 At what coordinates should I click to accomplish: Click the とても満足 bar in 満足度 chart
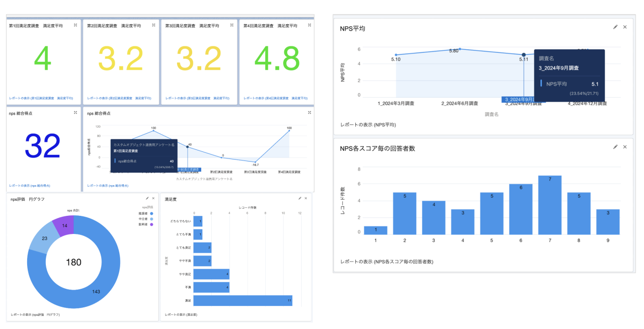[202, 248]
